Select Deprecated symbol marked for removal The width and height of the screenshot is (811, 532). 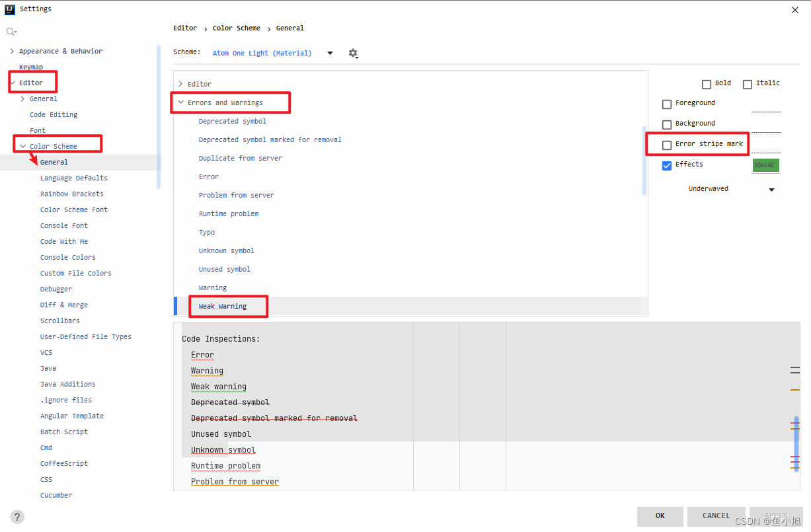pyautogui.click(x=270, y=140)
